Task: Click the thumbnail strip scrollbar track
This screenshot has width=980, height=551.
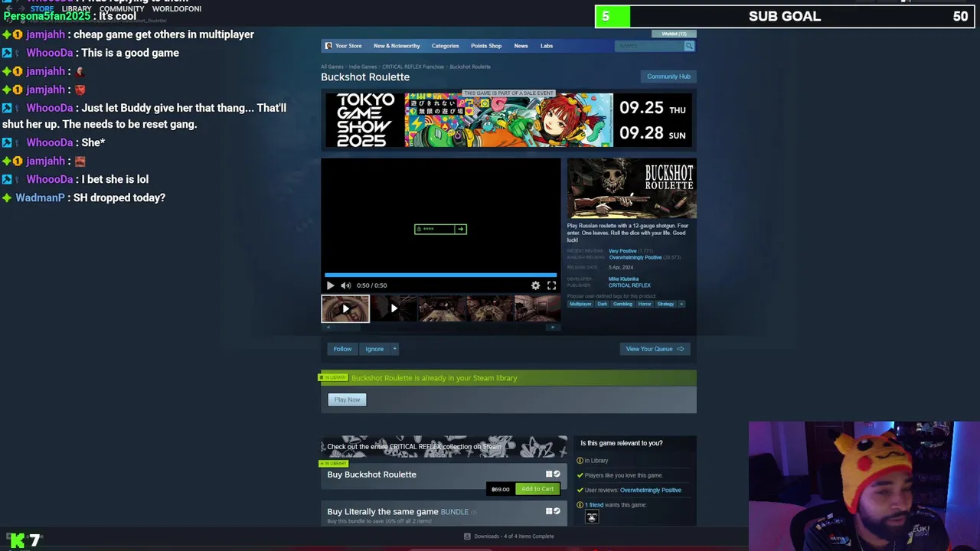Action: (440, 327)
